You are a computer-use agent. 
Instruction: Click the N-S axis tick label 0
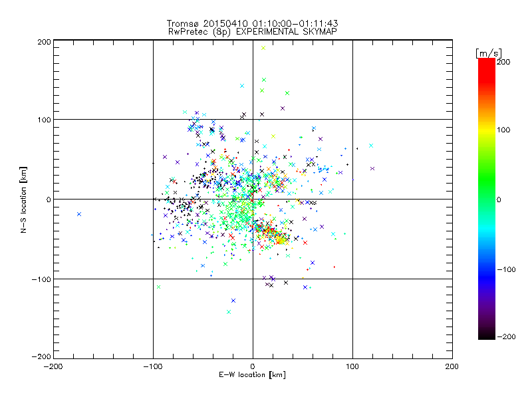[x=49, y=199]
